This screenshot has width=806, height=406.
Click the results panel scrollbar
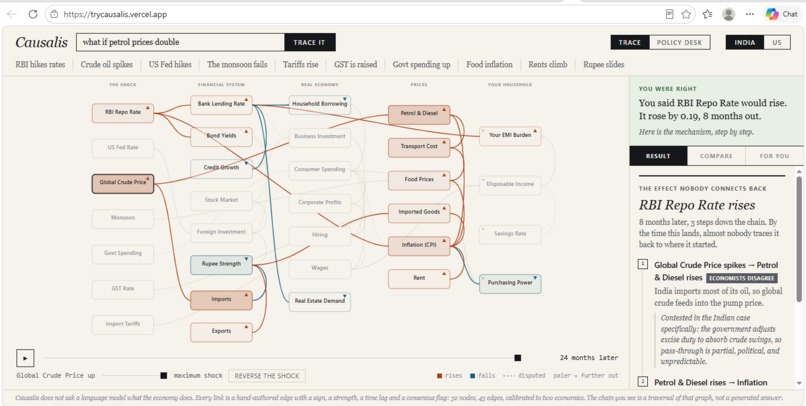tap(799, 239)
